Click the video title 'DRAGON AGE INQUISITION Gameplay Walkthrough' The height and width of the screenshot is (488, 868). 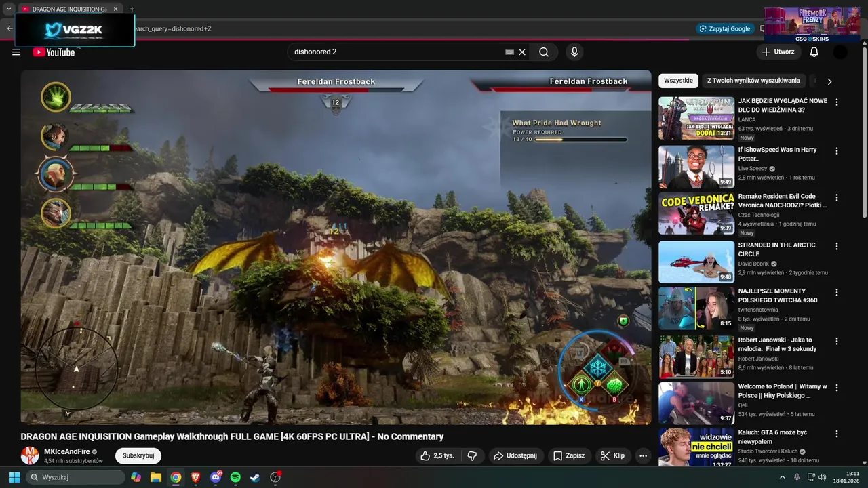232,436
